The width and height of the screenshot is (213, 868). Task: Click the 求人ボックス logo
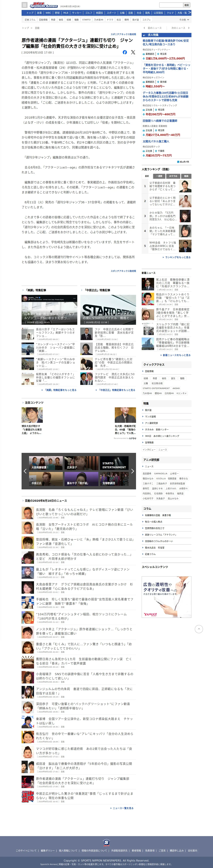coord(183,161)
